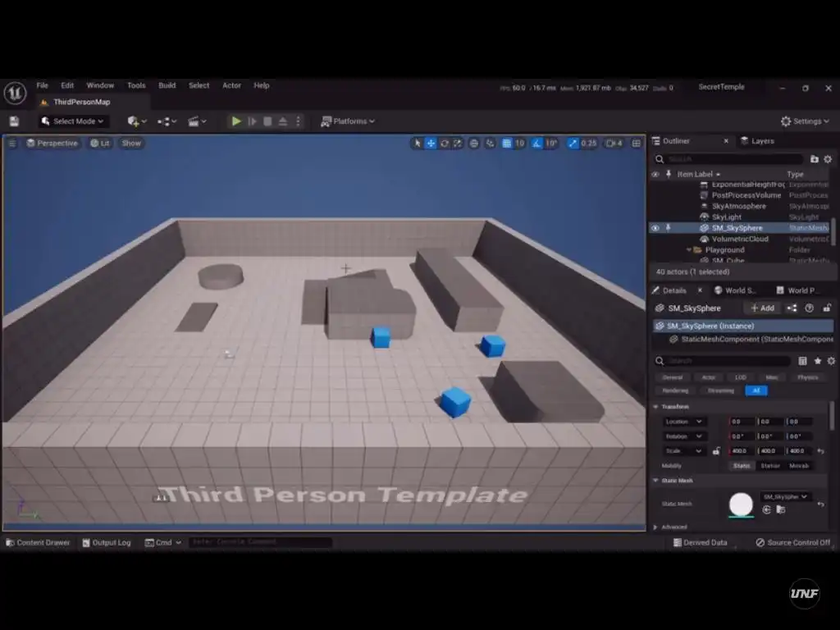Open the Blueprints toolbar menu

click(167, 121)
